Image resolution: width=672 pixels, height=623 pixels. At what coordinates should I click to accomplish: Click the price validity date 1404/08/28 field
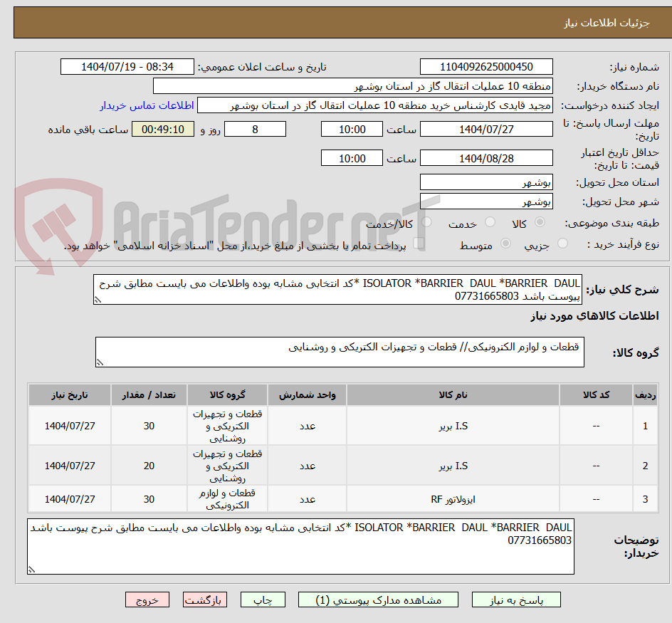coord(486,157)
